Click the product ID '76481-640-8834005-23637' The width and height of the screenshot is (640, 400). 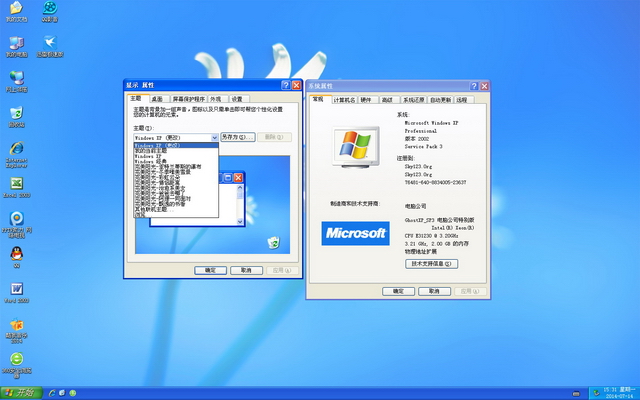coord(436,182)
